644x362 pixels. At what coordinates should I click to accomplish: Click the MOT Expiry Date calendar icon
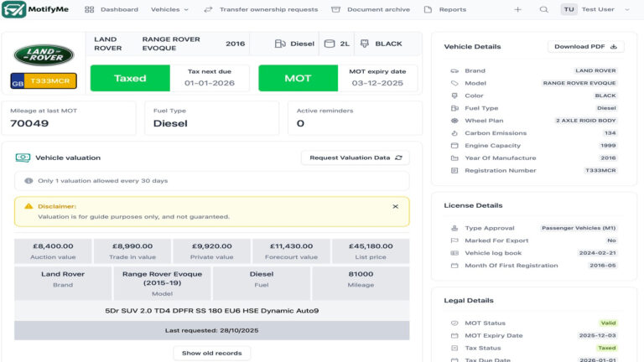454,335
